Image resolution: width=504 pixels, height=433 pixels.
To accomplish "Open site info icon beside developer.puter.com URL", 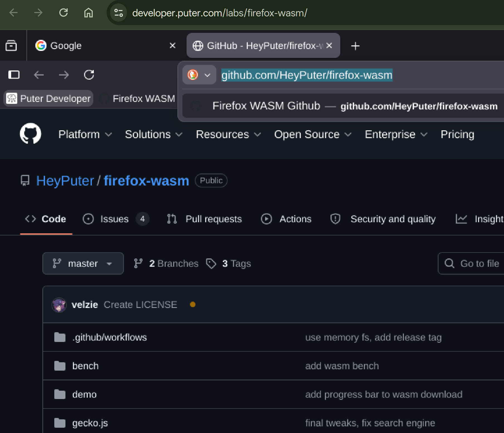I will (x=118, y=13).
